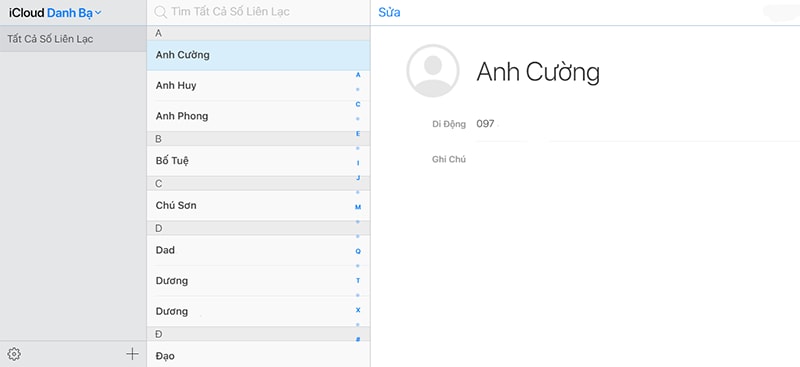Click the Anh Cường profile avatar placeholder
Image resolution: width=800 pixels, height=367 pixels.
point(433,71)
